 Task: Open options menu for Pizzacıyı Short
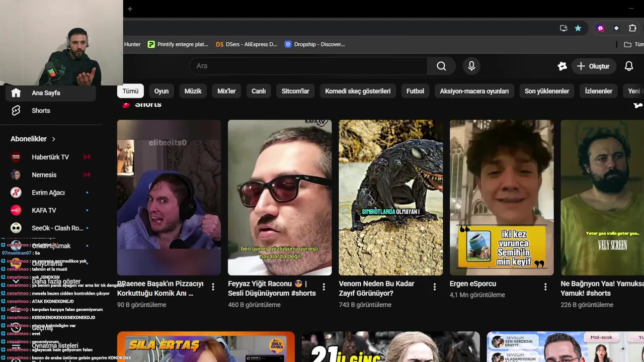(213, 287)
